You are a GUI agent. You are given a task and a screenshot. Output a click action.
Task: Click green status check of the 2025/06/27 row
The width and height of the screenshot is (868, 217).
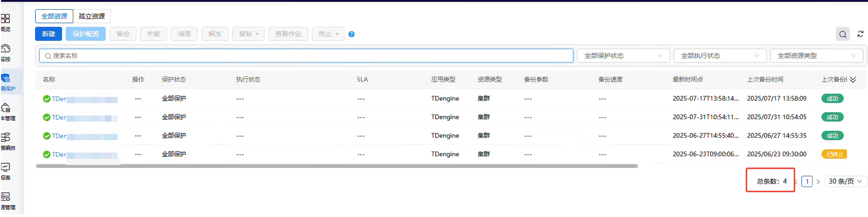pyautogui.click(x=46, y=136)
